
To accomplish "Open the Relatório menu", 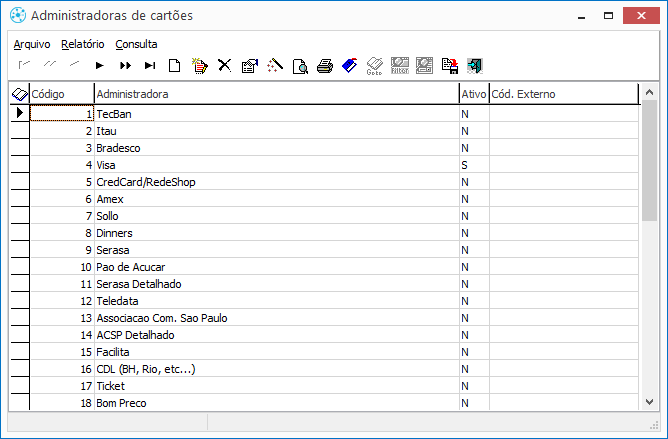I will point(83,44).
